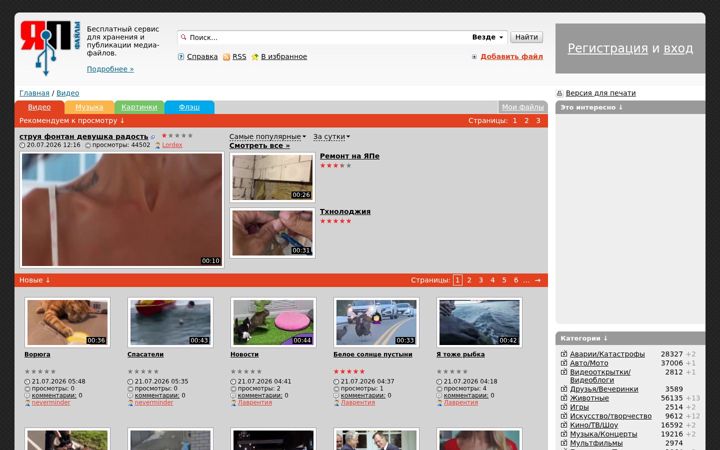Open the Справка link
The height and width of the screenshot is (450, 720).
coord(202,56)
